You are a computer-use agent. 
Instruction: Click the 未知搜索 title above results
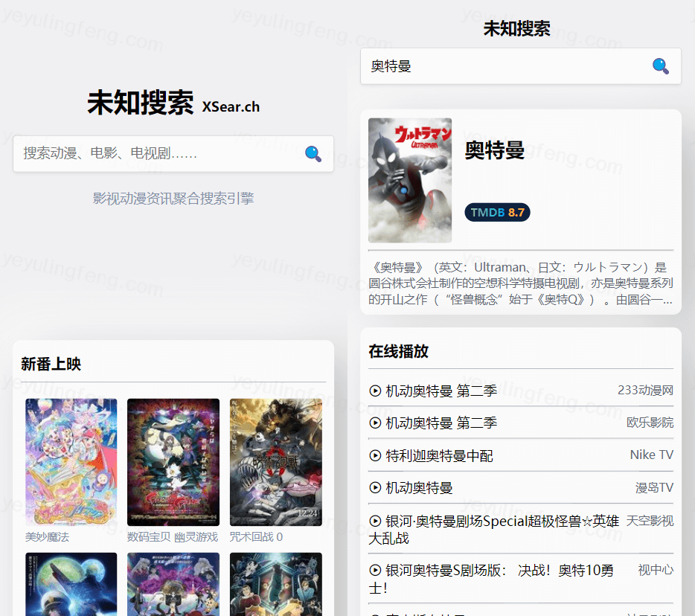(517, 29)
